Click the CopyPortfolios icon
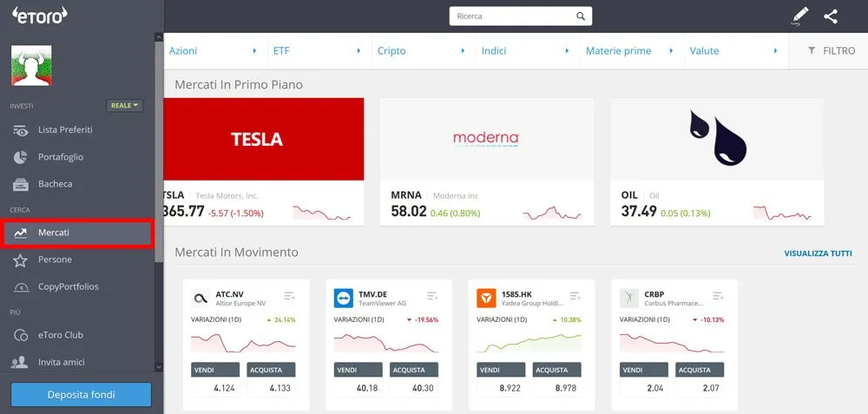This screenshot has height=414, width=868. point(21,287)
